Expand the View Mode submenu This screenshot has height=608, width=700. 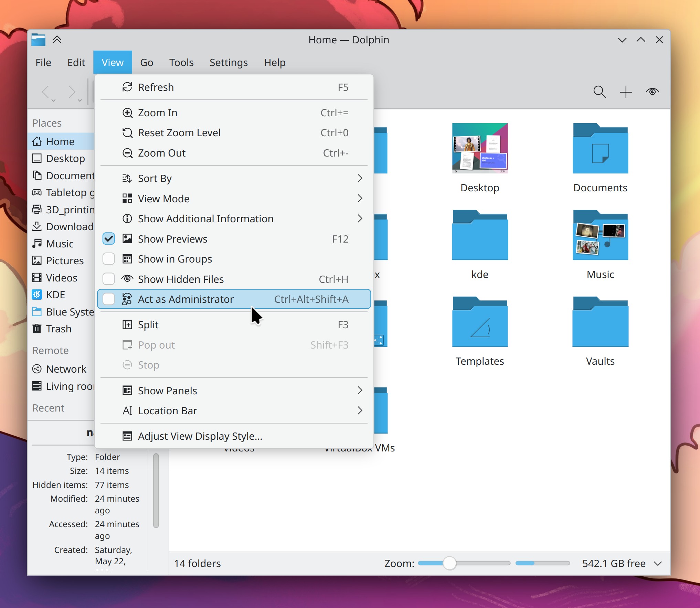163,199
